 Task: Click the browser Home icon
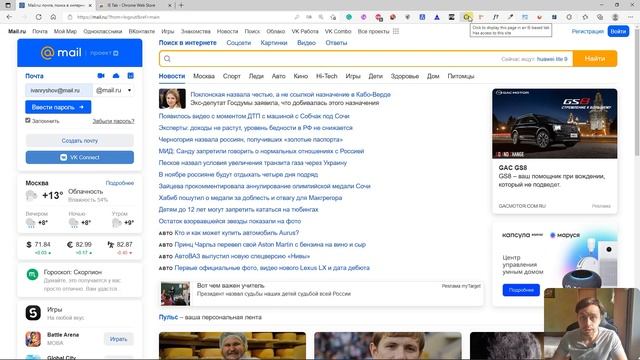click(53, 17)
